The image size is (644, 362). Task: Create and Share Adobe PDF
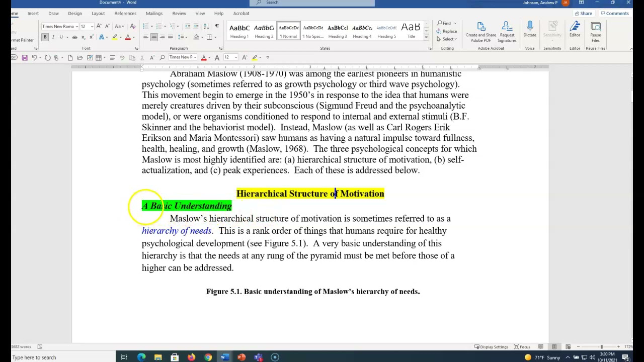click(x=480, y=32)
